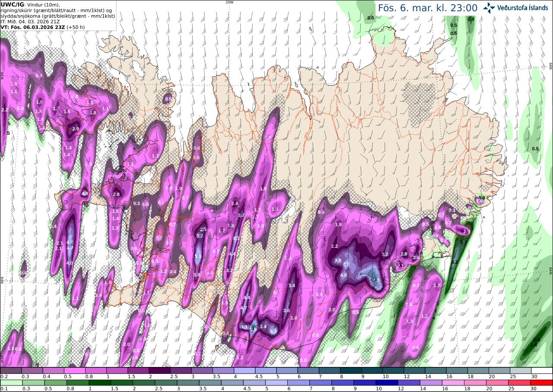Click upper legend swatch labeled 0.2
Image resolution: width=553 pixels, height=392 pixels.
point(11,370)
